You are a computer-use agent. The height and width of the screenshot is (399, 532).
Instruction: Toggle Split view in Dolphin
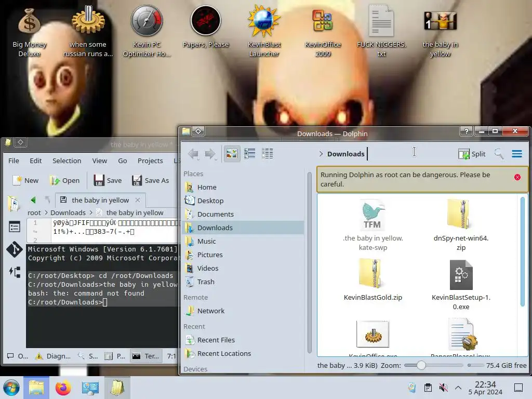pos(472,154)
